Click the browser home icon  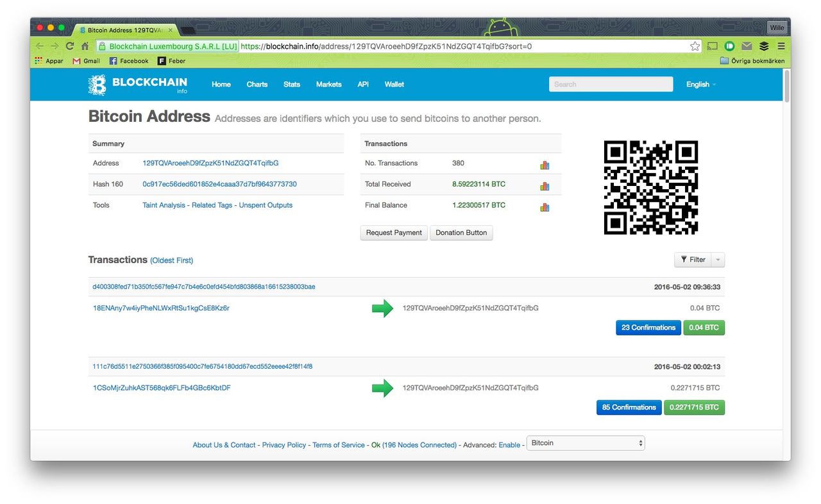(x=85, y=46)
